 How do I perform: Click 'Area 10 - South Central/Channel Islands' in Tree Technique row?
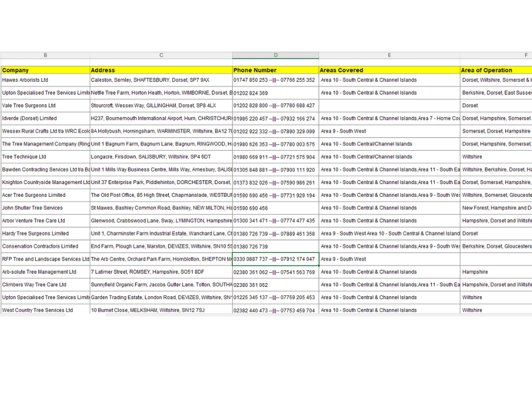(389, 157)
